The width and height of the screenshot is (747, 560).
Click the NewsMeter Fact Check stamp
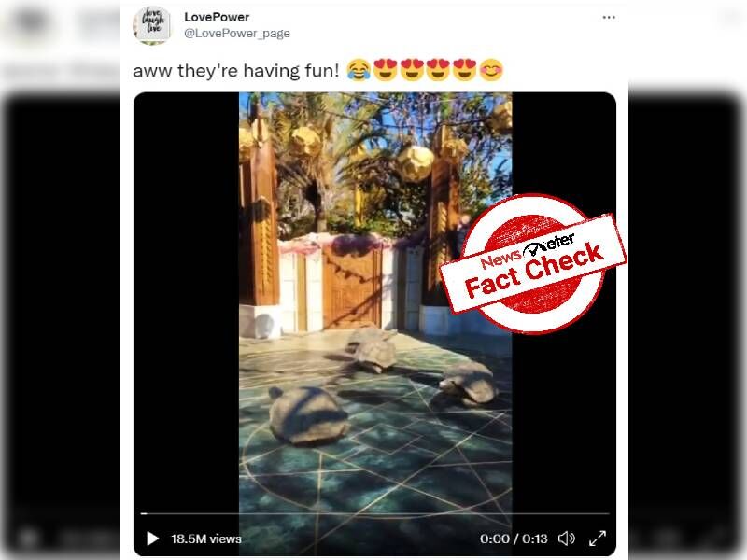[x=532, y=263]
